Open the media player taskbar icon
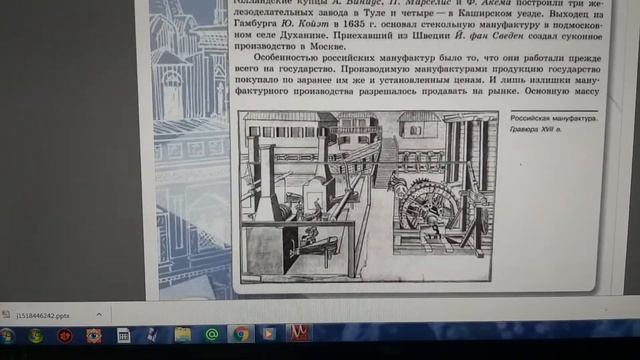The width and height of the screenshot is (640, 360). click(268, 333)
